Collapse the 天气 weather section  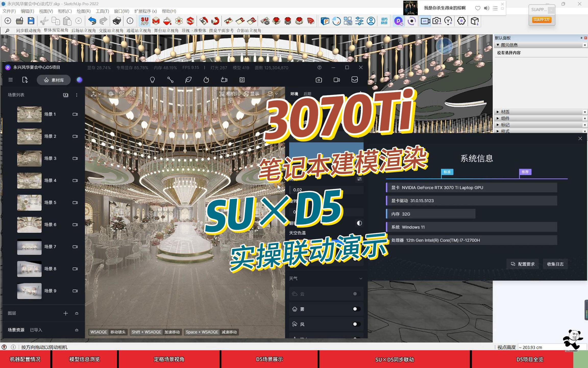pos(361,278)
